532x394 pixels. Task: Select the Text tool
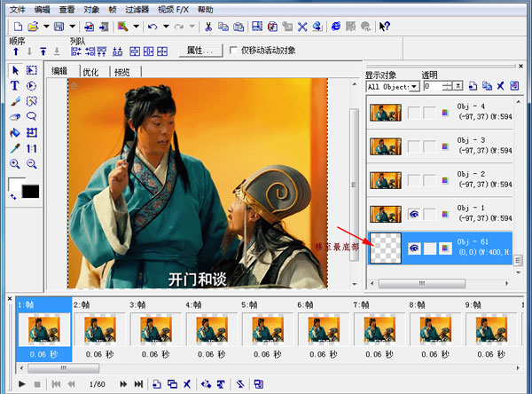[x=14, y=85]
